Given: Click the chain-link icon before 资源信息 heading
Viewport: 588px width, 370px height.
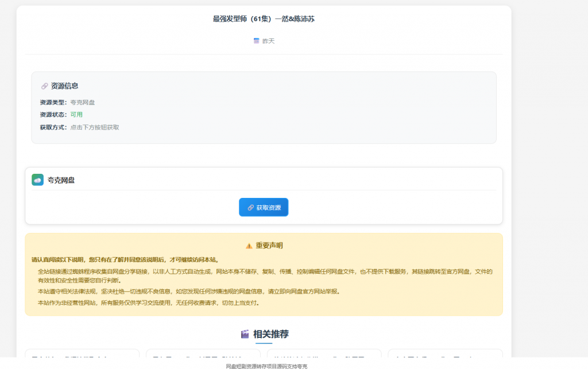Looking at the screenshot, I should point(44,85).
